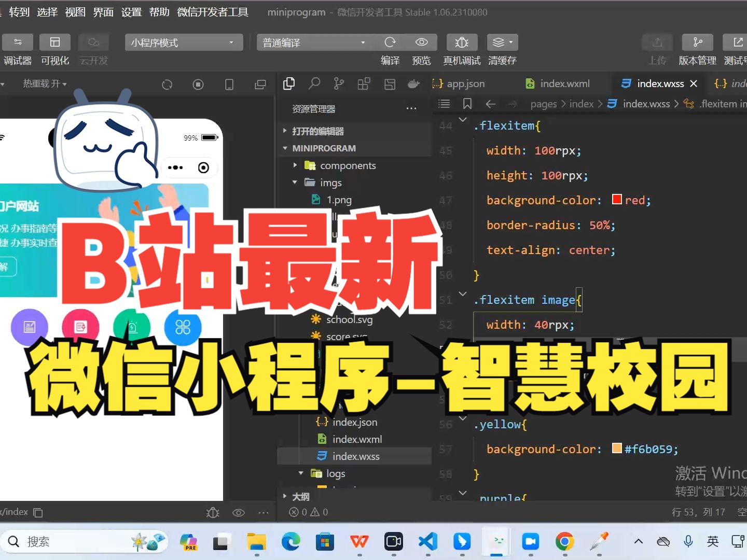Open the 界面 menu
Screen dimensions: 747x560
tap(103, 12)
